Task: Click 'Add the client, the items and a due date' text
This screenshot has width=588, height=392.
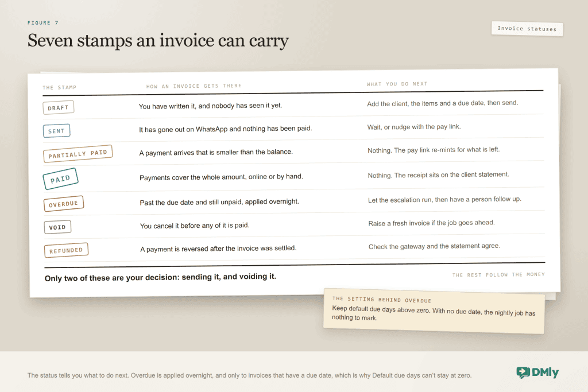Action: pyautogui.click(x=443, y=103)
